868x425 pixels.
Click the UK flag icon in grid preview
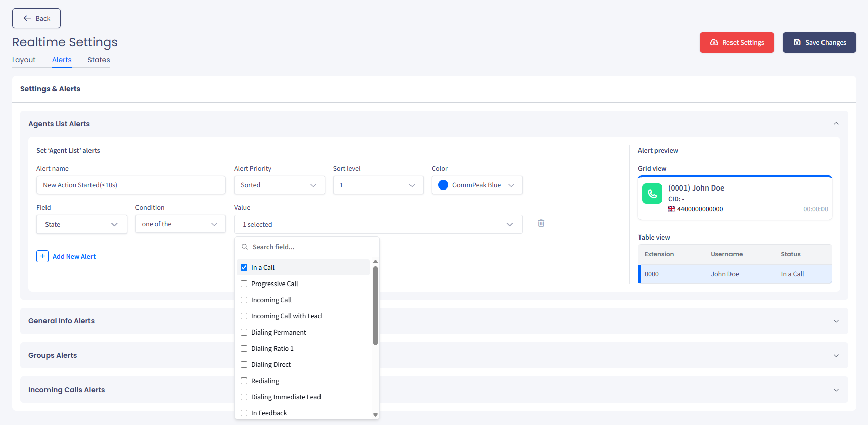click(x=672, y=209)
